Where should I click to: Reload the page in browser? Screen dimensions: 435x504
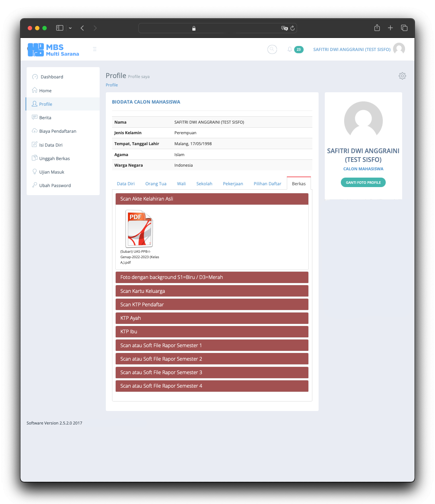click(x=292, y=28)
